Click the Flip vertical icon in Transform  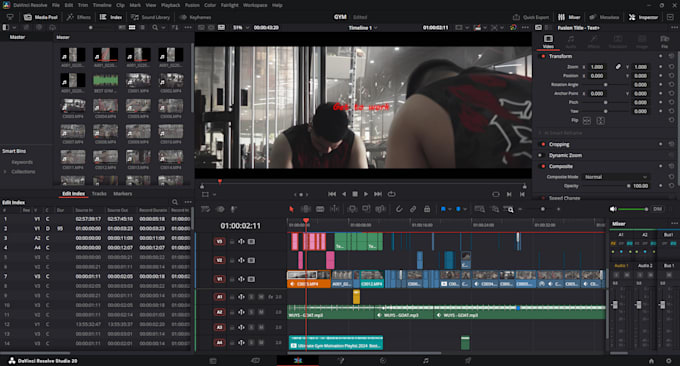pos(601,121)
